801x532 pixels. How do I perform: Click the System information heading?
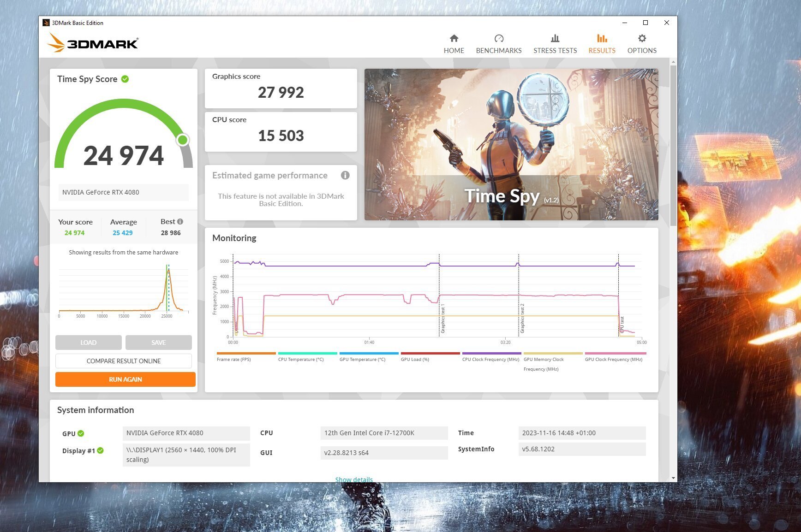(96, 410)
